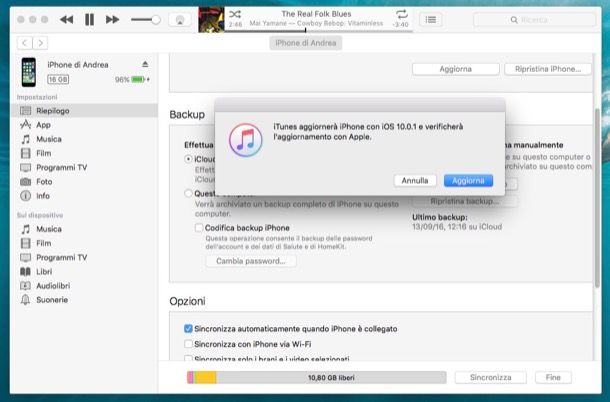Click the 96% battery indicator
The width and height of the screenshot is (610, 402).
(132, 80)
